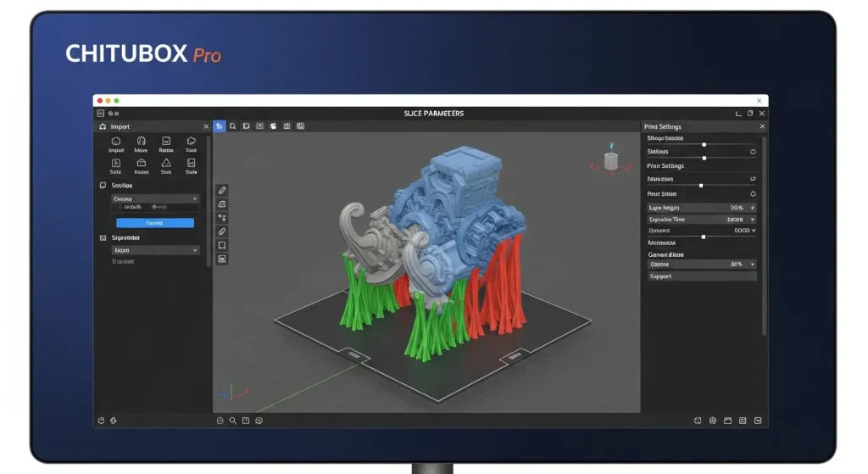Screen dimensions: 868x474
Task: Click the reset icon beside Statous
Action: 753,152
